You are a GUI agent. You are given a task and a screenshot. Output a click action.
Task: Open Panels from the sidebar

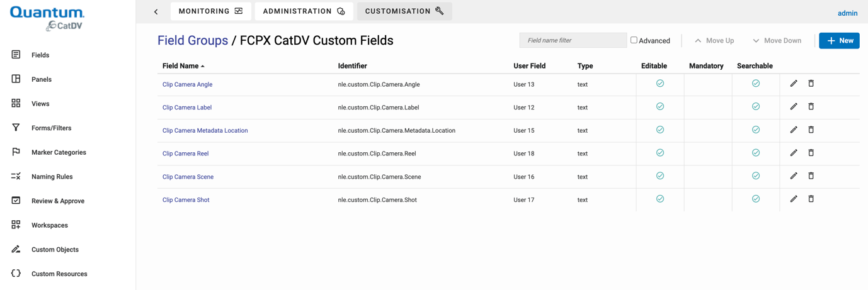42,79
